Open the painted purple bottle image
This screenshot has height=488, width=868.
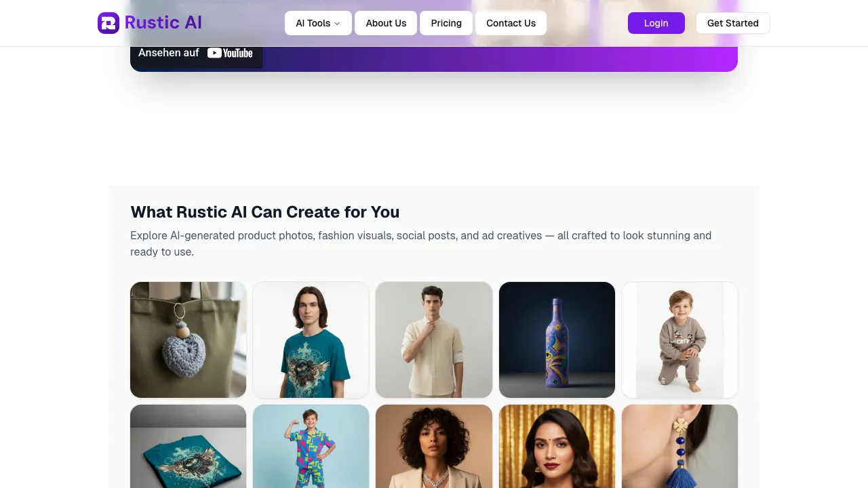pyautogui.click(x=557, y=340)
